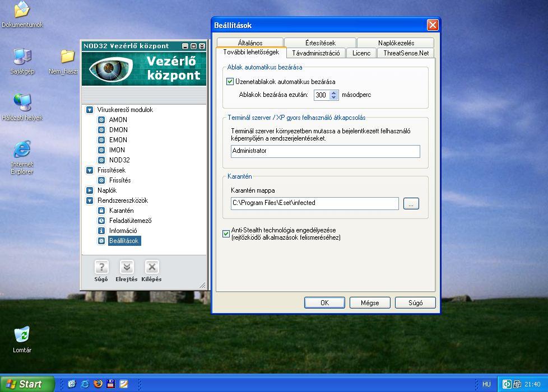Browse for quarantine folder with ... button

pyautogui.click(x=411, y=204)
